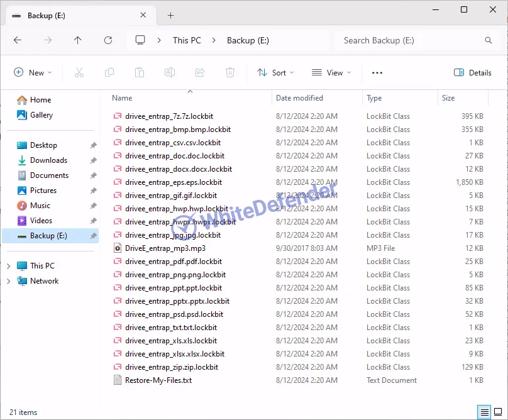Refresh the current folder view
The image size is (508, 420).
[x=108, y=40]
